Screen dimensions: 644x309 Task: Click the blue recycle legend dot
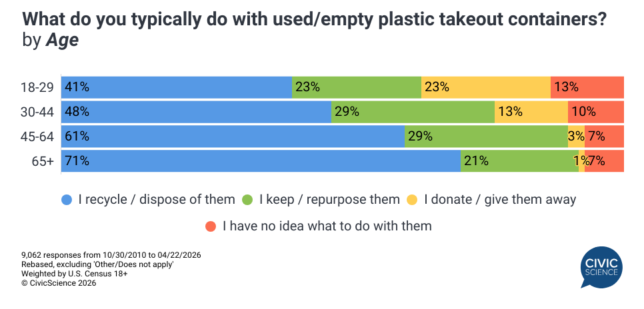point(66,199)
